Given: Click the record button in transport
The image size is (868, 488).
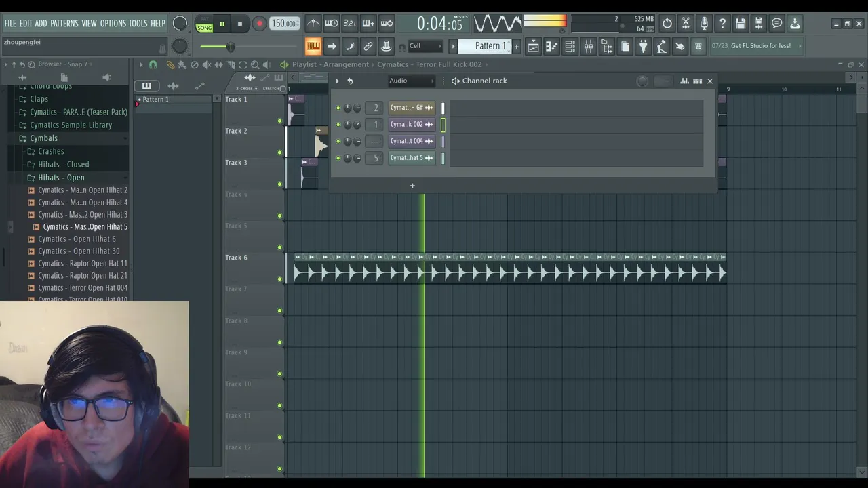Looking at the screenshot, I should point(259,24).
